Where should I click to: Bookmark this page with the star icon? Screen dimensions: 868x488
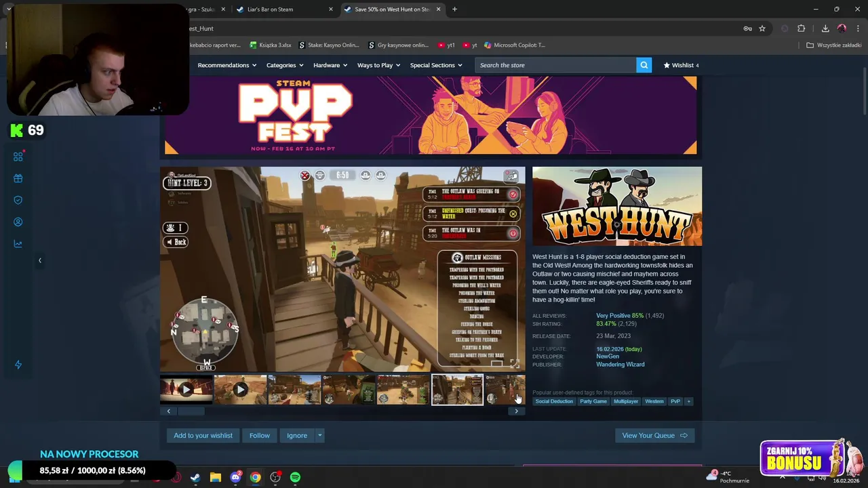762,28
